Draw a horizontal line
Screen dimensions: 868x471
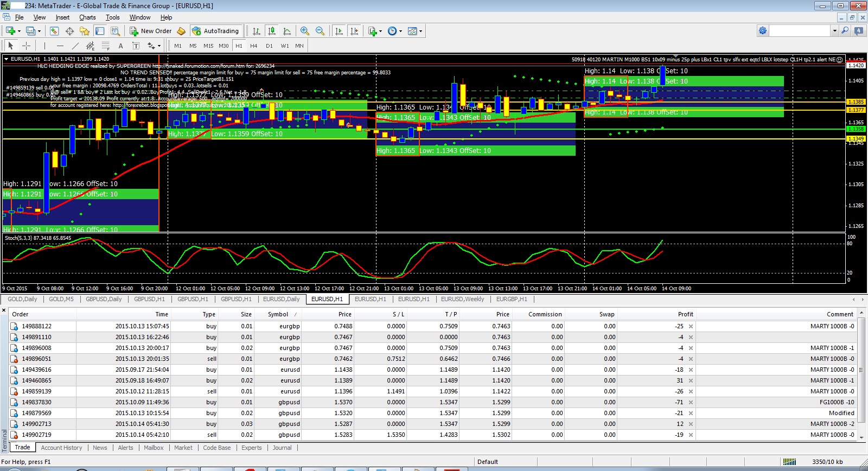coord(60,46)
